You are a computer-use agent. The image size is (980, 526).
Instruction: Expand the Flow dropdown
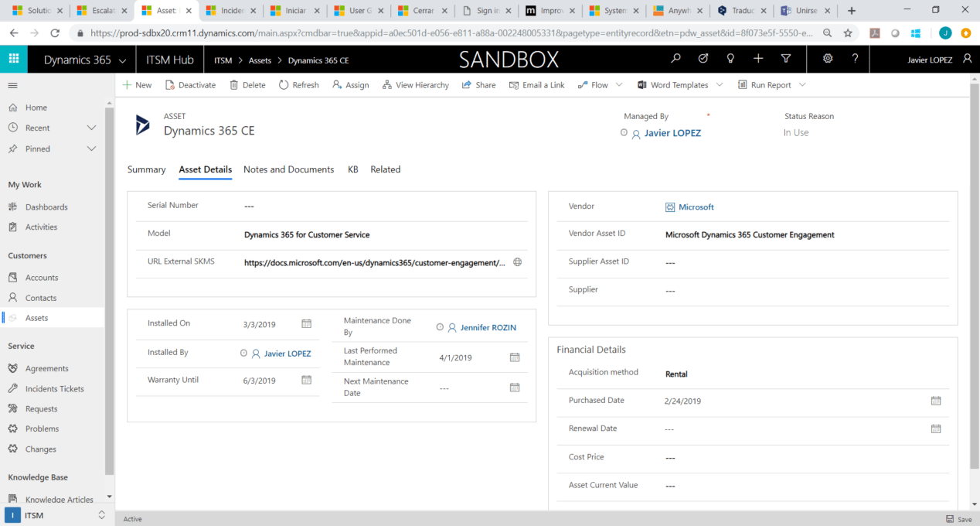(x=620, y=85)
